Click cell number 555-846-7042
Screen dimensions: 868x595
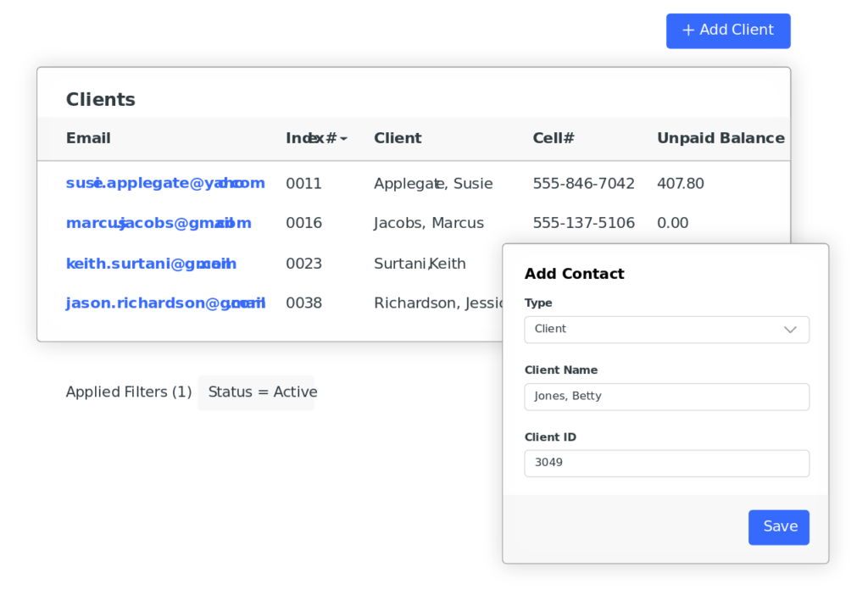[583, 184]
